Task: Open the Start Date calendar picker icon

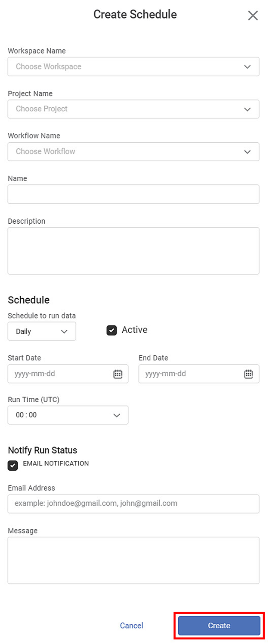Action: click(118, 374)
